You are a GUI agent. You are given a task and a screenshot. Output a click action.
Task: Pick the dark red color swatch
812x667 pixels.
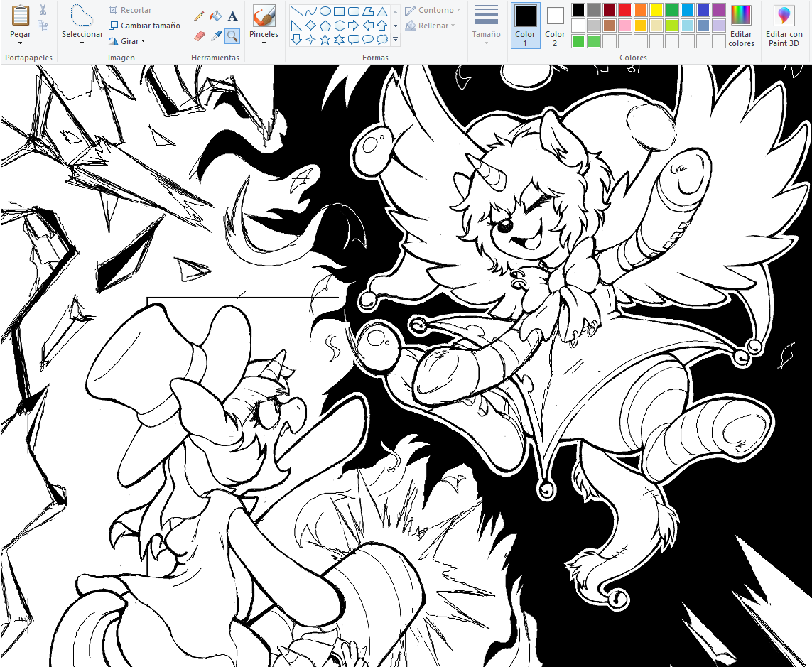610,10
